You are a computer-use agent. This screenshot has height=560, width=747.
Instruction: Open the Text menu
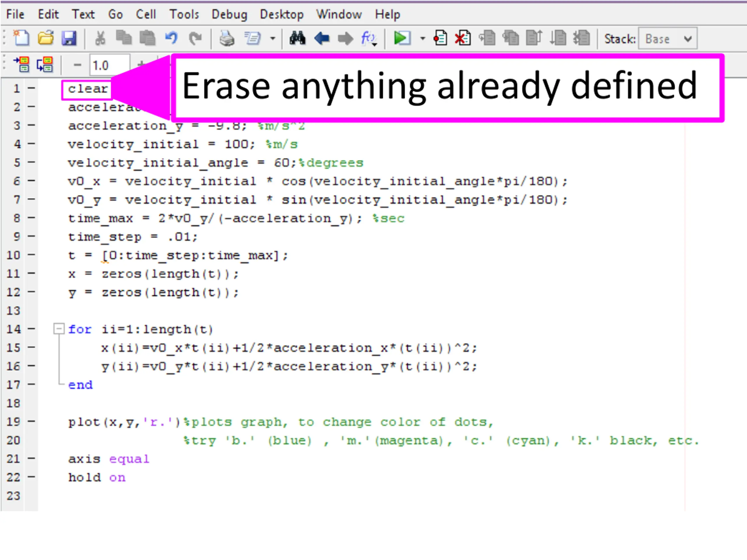point(83,15)
